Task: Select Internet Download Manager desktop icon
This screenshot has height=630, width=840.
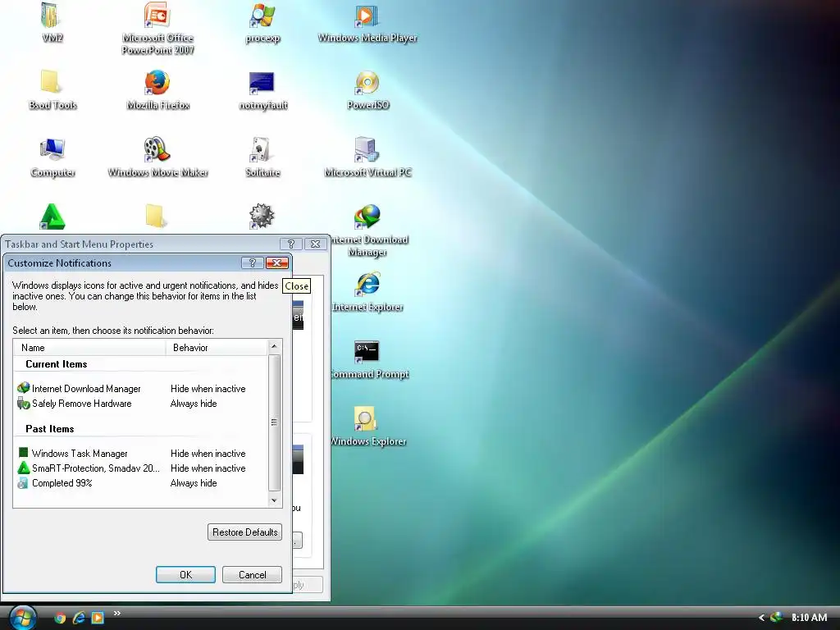Action: pos(367,231)
